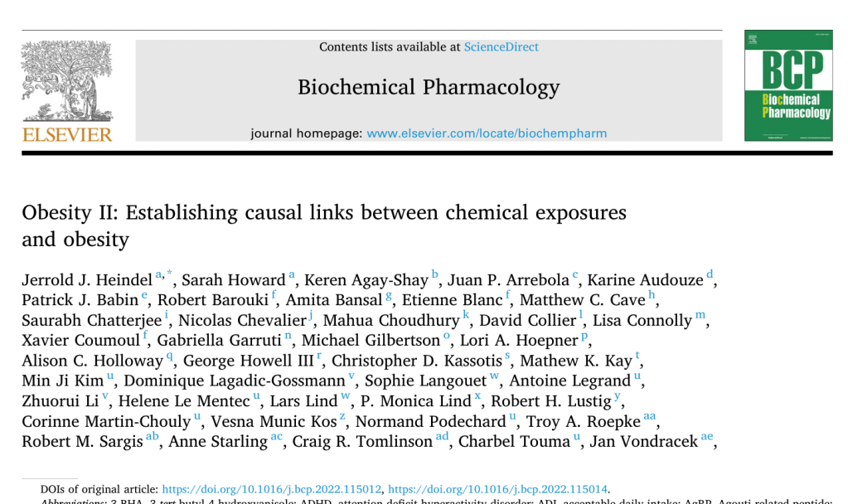848x504 pixels.
Task: Click superscript g after Amita Bansal
Action: tap(390, 294)
